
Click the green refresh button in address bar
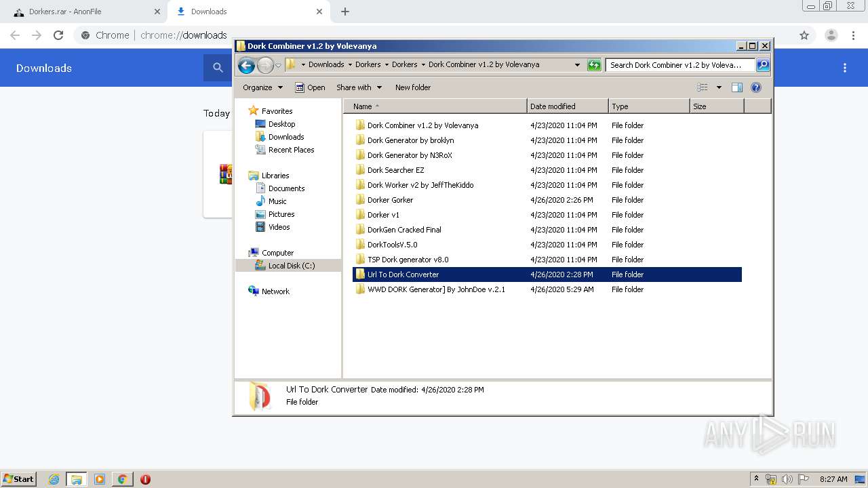594,65
